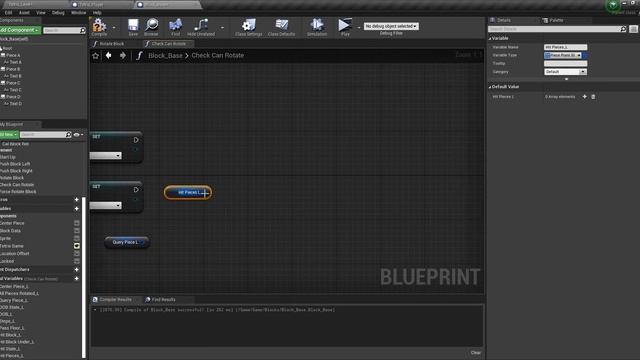
Task: Browse to asset in Content Browser
Action: [151, 27]
